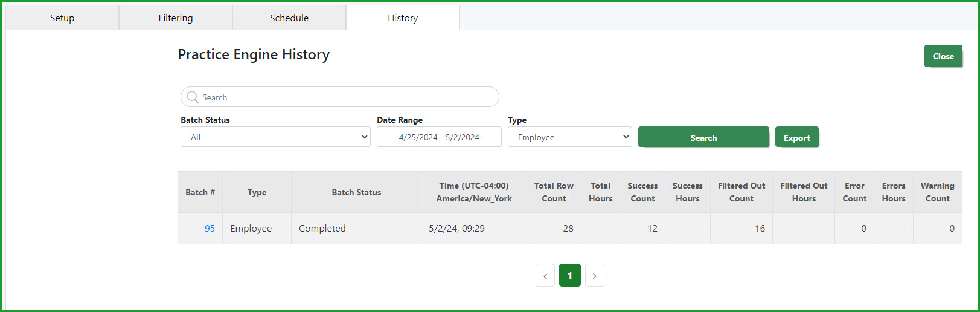The height and width of the screenshot is (312, 980).
Task: Click the Batch # column header
Action: point(200,192)
